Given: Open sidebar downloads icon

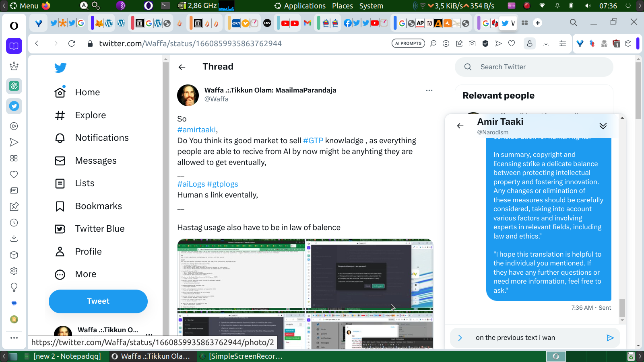Looking at the screenshot, I should pos(14,239).
